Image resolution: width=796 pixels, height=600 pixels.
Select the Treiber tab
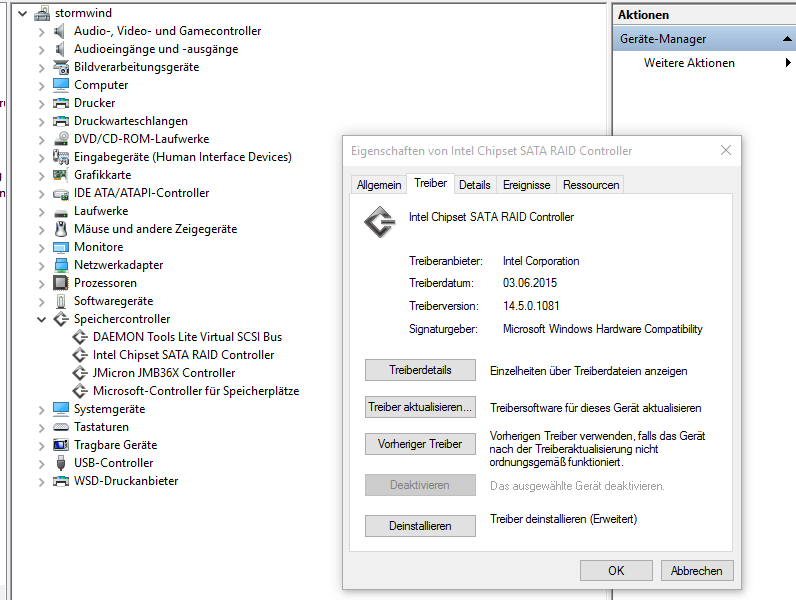(x=430, y=183)
